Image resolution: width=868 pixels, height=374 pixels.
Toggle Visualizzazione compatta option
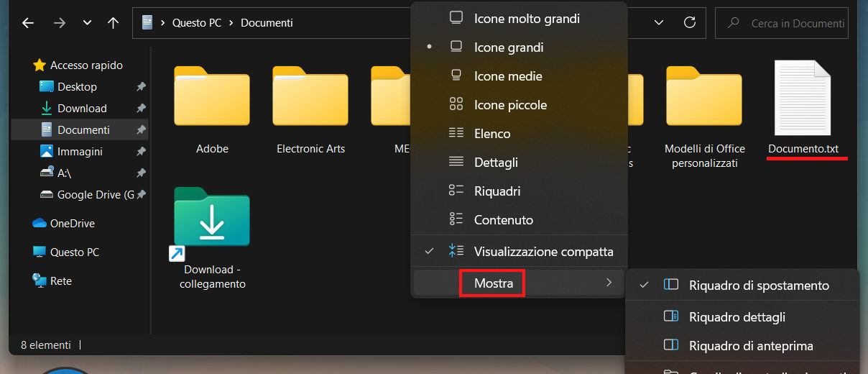543,252
